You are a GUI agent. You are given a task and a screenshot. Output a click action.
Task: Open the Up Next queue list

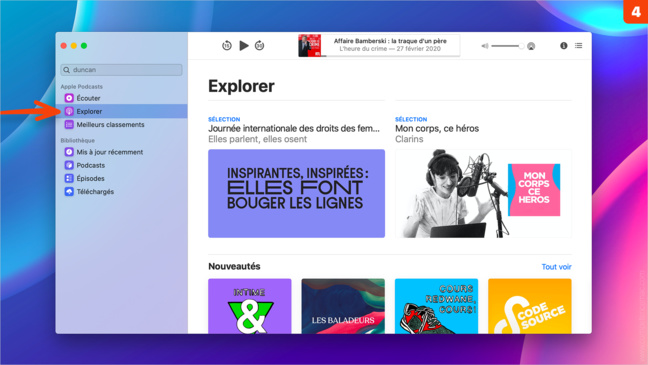click(x=579, y=45)
